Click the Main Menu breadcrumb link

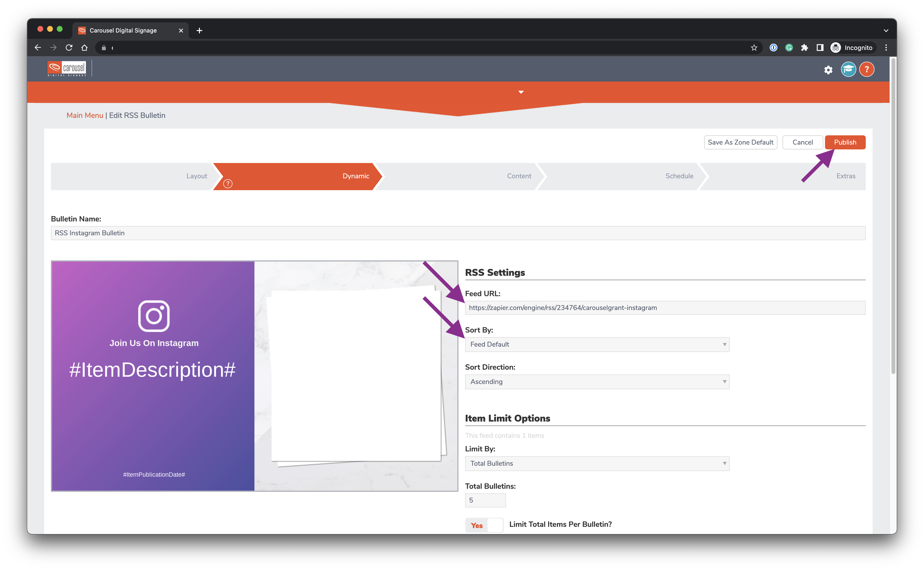85,115
